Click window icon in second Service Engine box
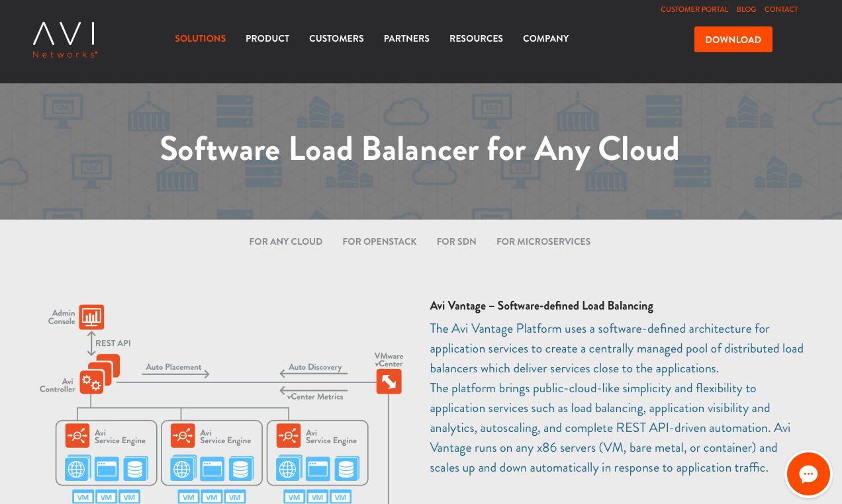This screenshot has width=842, height=504. (x=212, y=468)
